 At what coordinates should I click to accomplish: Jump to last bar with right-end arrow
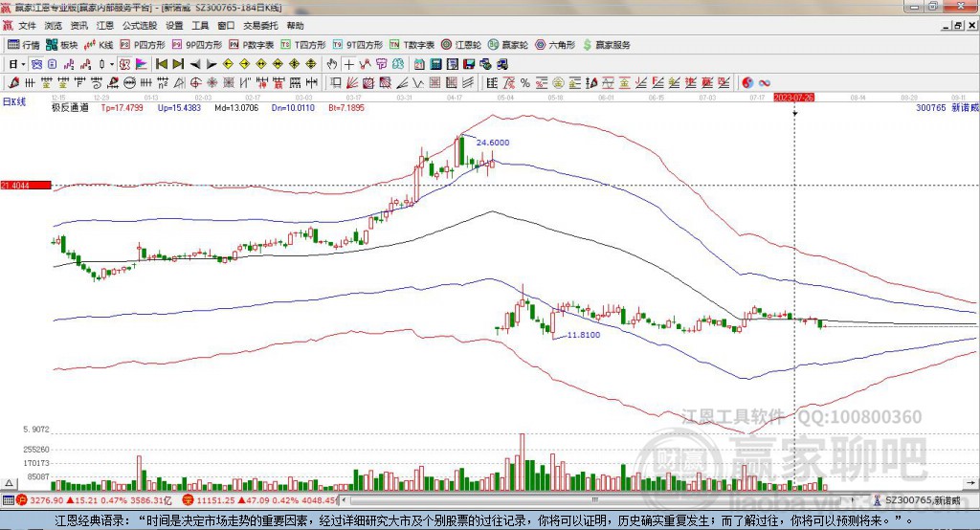click(x=178, y=64)
